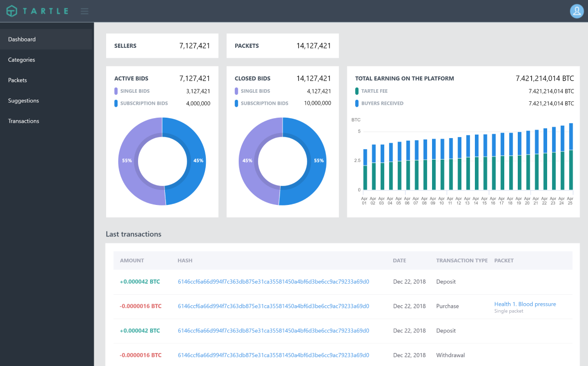Open Transactions from the sidebar

(x=23, y=121)
